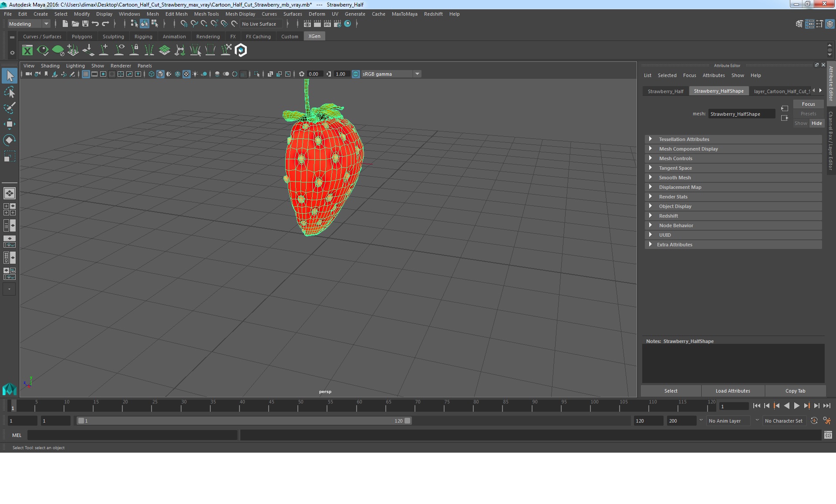
Task: Click the Undo arrow icon
Action: pos(95,24)
